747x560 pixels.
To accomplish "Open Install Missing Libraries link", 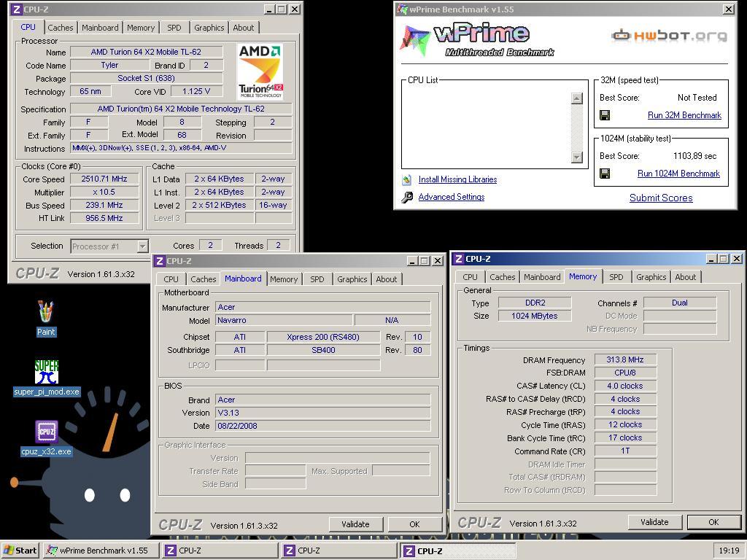I will [458, 179].
